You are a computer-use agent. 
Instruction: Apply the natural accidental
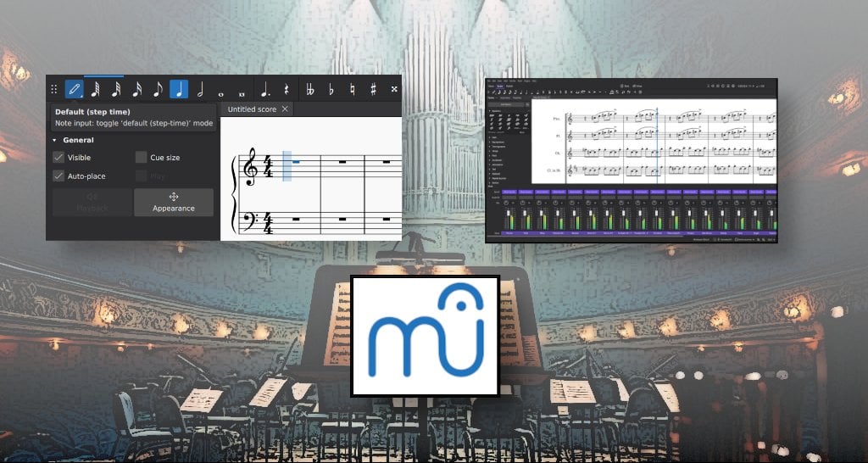point(352,89)
